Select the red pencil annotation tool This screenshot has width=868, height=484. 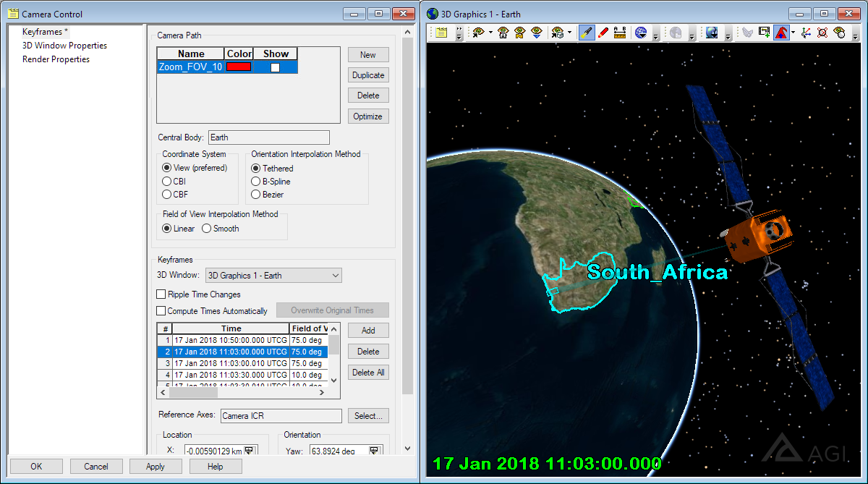click(x=603, y=33)
